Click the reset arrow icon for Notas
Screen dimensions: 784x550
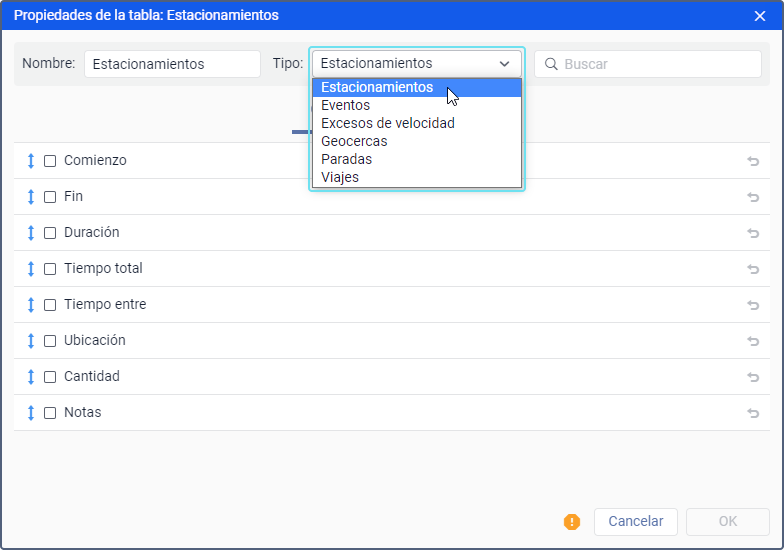tap(753, 413)
